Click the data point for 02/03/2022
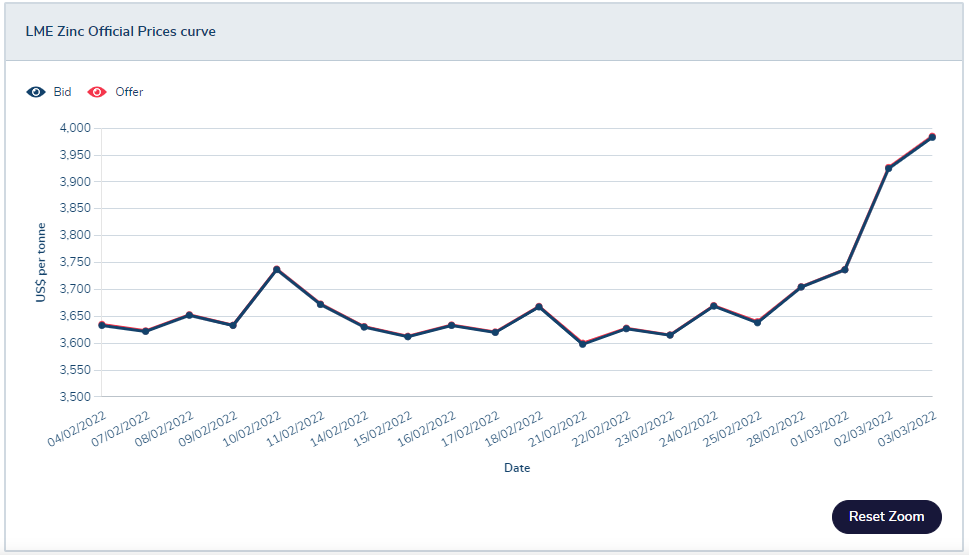Image resolution: width=969 pixels, height=555 pixels. 889,168
